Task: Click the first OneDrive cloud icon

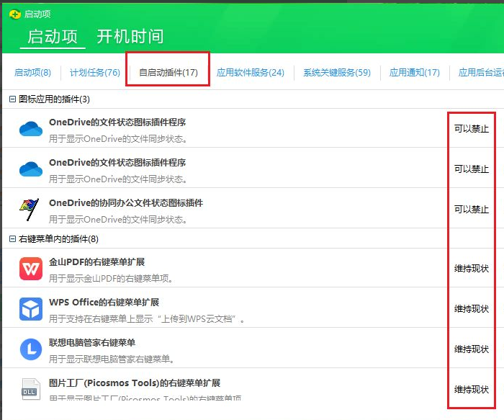Action: tap(31, 129)
